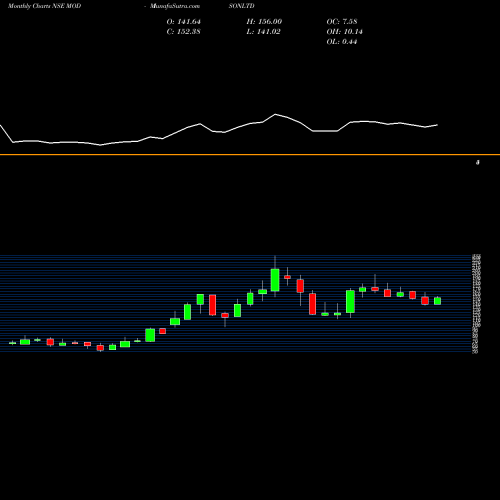The height and width of the screenshot is (500, 500).
Task: Click the 'Monthly Charts NSE MOD' title text
Action: tap(44, 6)
